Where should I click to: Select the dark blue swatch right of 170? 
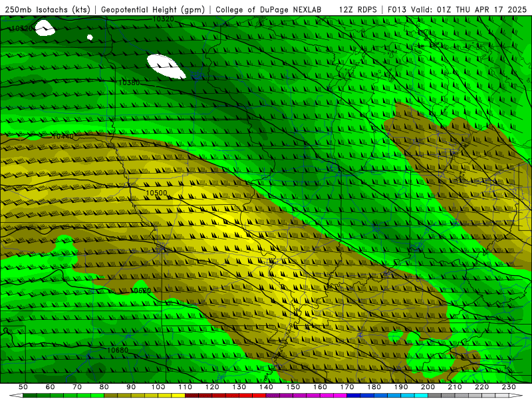click(354, 396)
